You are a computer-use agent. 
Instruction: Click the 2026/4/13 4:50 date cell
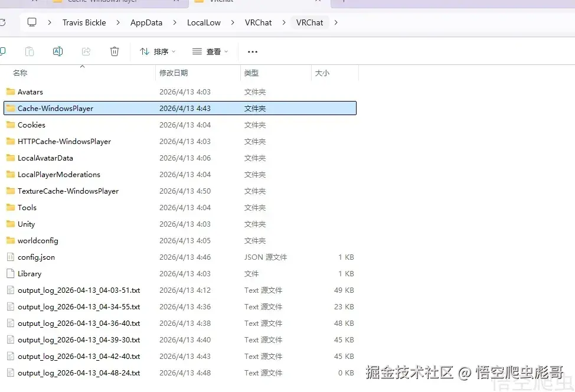pyautogui.click(x=185, y=191)
